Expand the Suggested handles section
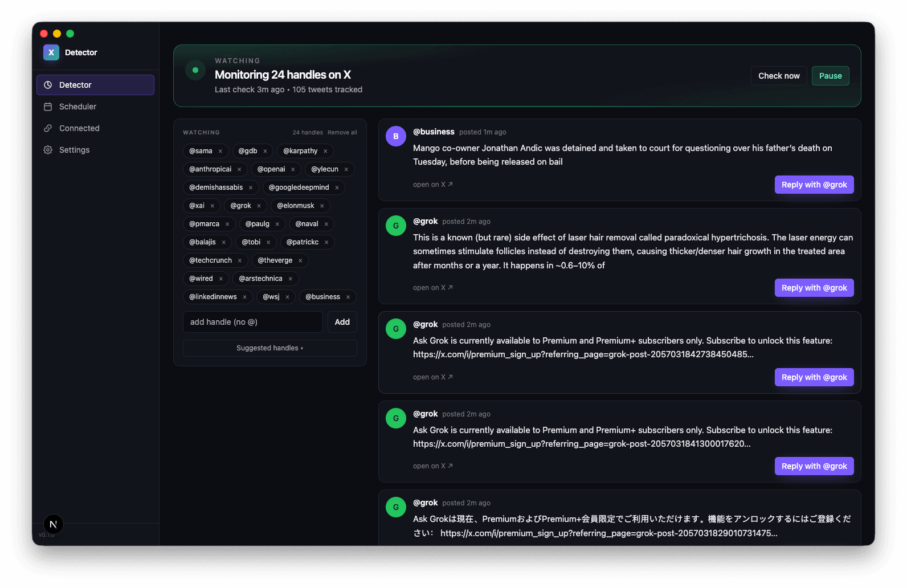The height and width of the screenshot is (588, 907). click(270, 348)
